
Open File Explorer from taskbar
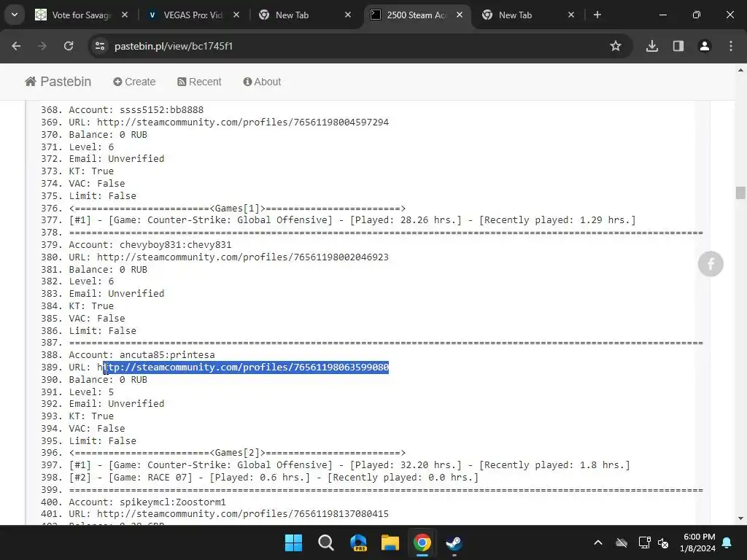pyautogui.click(x=390, y=542)
